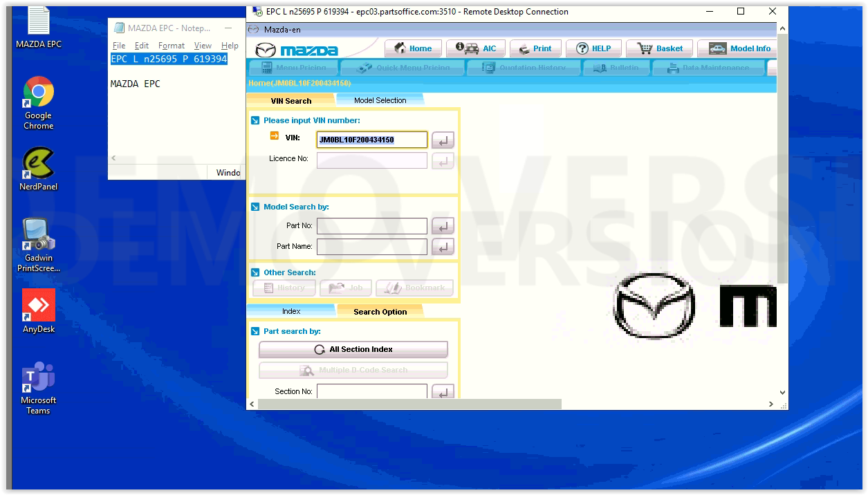Screen dimensions: 868x495
Task: Click the Licence No input field
Action: [372, 160]
